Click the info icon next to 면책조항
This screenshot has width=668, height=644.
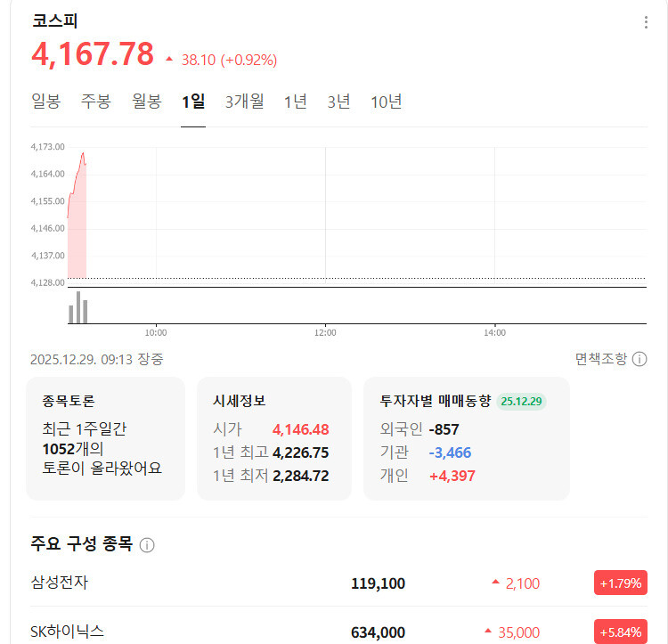point(639,359)
